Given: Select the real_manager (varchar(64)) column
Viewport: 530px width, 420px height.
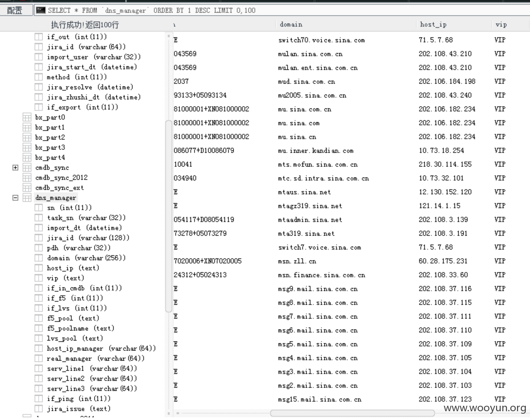Looking at the screenshot, I should click(x=96, y=358).
